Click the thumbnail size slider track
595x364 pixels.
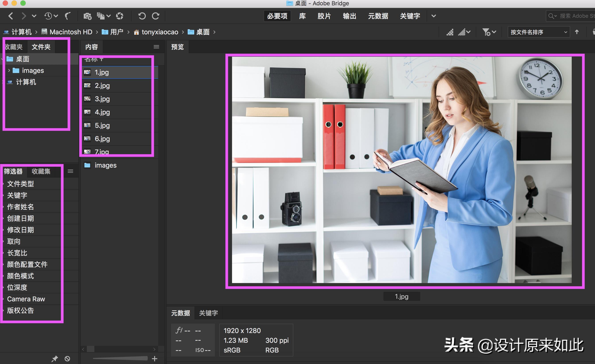[120, 358]
